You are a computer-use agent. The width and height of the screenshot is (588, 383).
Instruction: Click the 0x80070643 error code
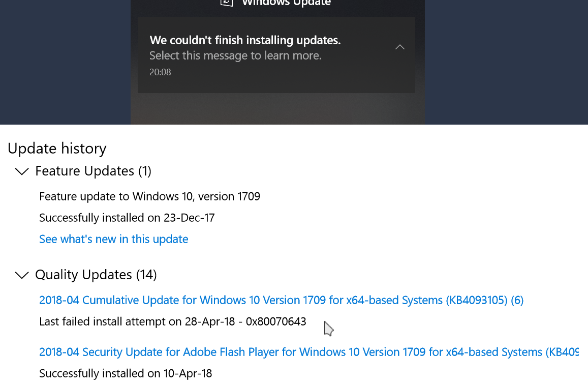click(276, 322)
